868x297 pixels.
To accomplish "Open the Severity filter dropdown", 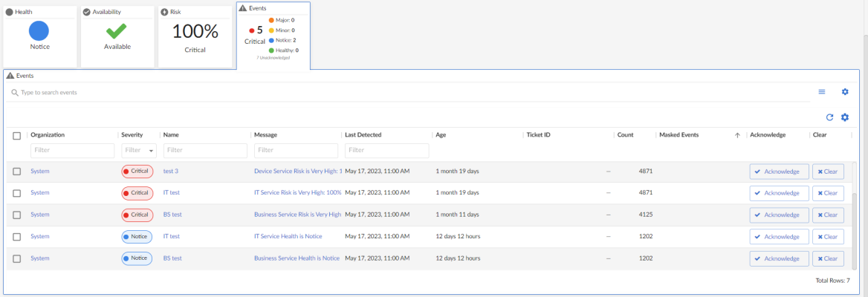I will [138, 151].
